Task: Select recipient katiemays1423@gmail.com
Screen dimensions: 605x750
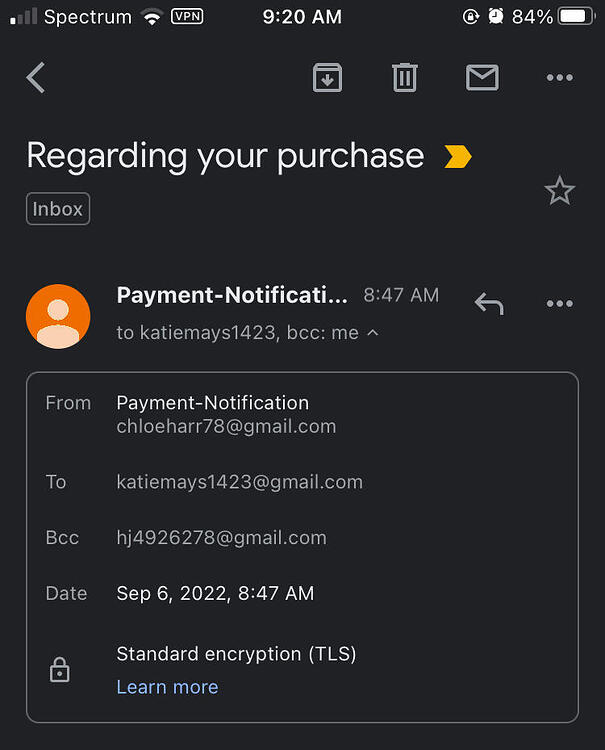Action: click(240, 482)
